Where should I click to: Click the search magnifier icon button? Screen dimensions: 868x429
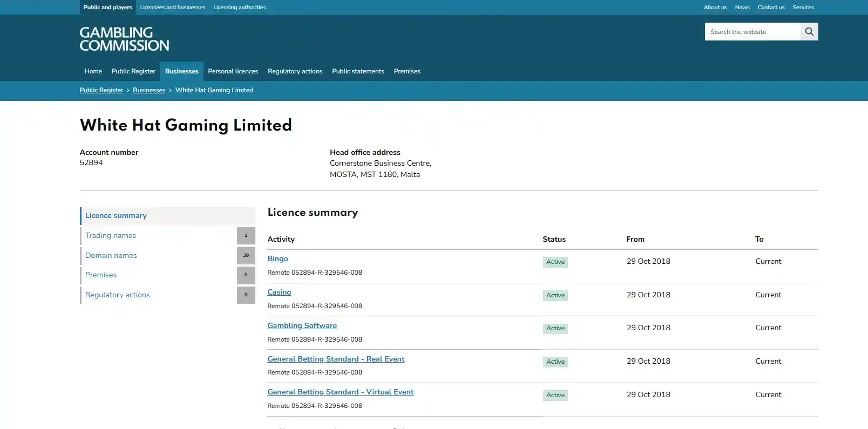pyautogui.click(x=809, y=32)
